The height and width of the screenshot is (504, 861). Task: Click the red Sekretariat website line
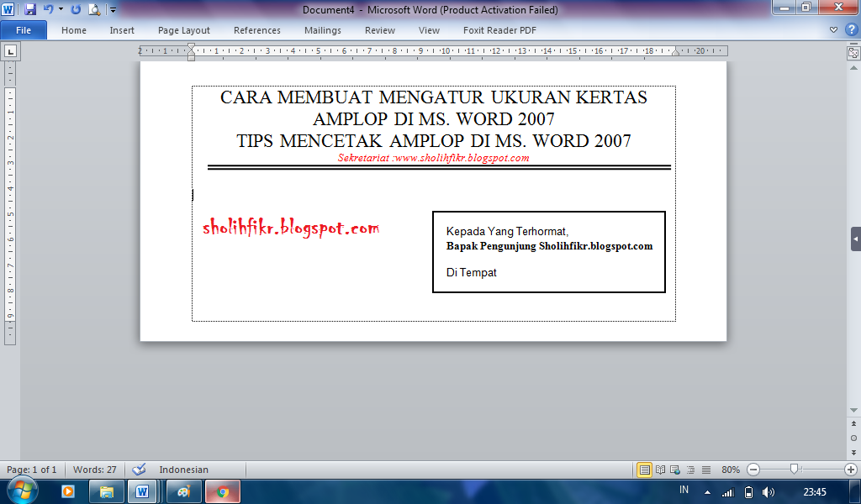click(x=433, y=158)
